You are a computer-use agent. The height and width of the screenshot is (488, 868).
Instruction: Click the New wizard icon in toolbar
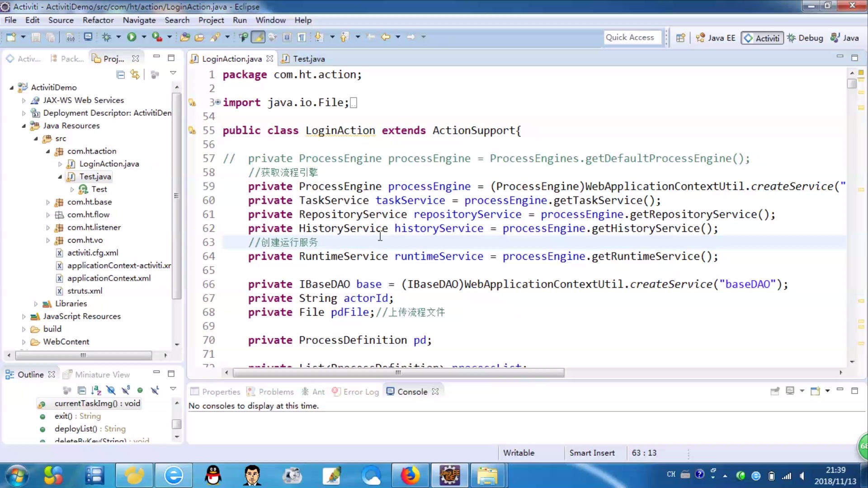point(11,37)
